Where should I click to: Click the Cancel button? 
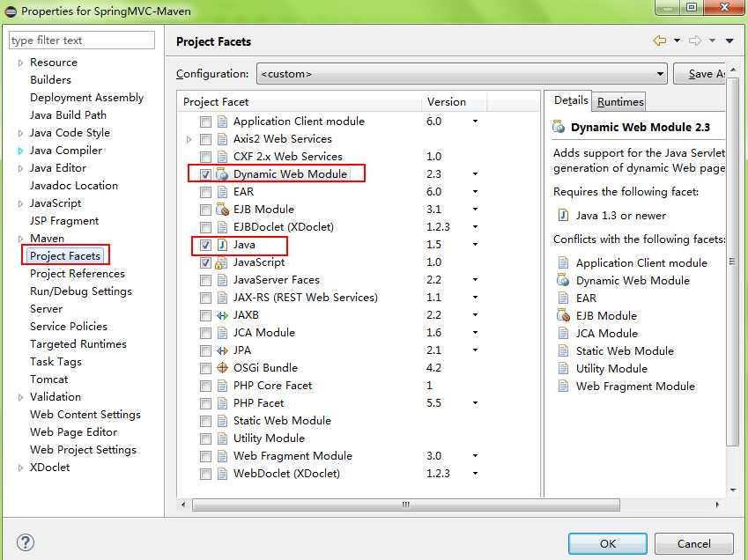693,544
